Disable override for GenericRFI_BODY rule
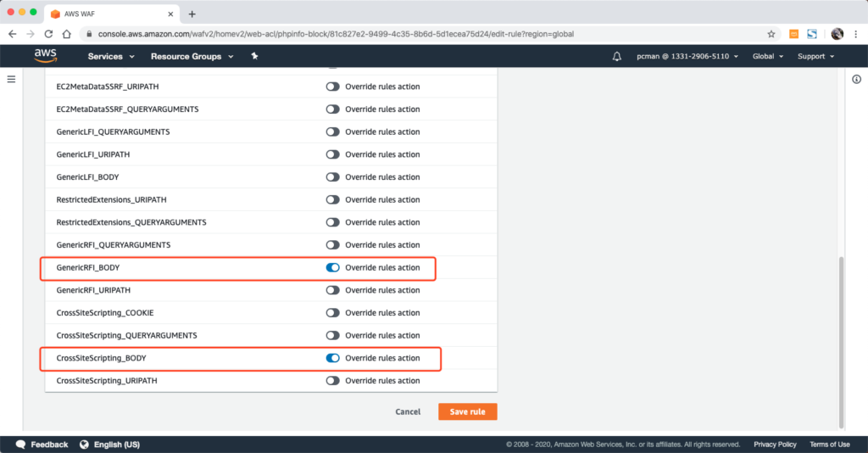 point(332,267)
